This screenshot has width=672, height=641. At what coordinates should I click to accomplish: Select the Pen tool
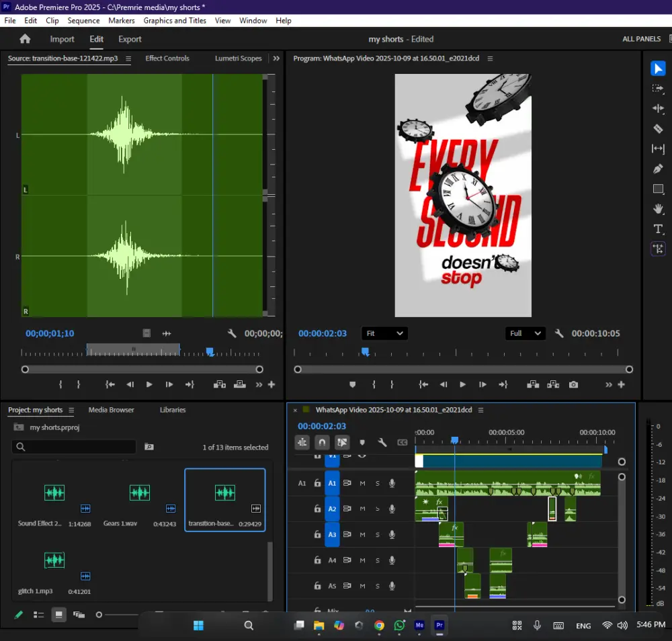click(x=659, y=169)
